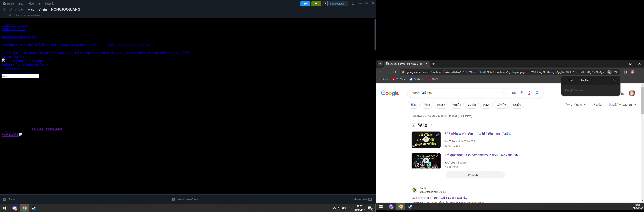This screenshot has height=212, width=644.
Task: Open options for video section
Action: [432, 125]
